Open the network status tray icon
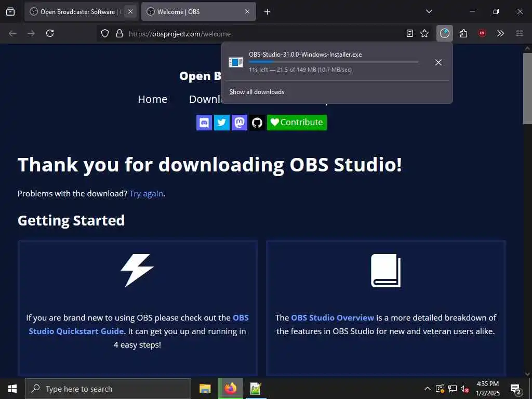This screenshot has width=532, height=399. (453, 389)
